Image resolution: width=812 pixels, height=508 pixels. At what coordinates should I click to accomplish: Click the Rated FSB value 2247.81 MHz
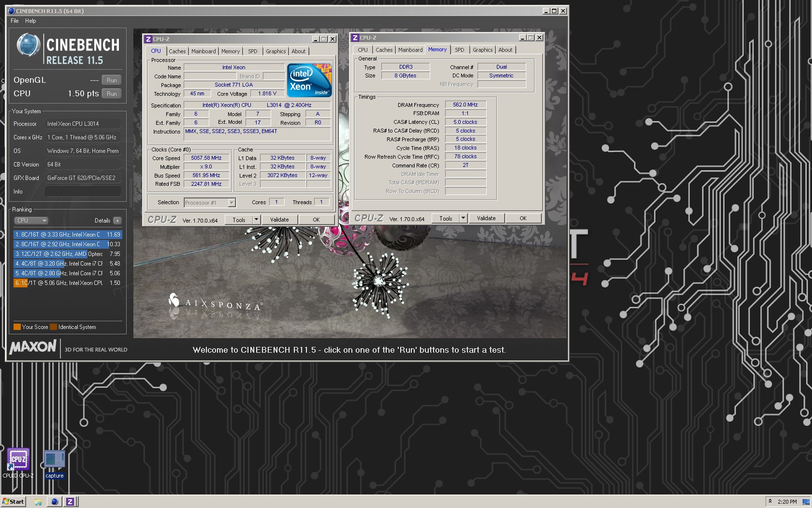[x=206, y=184]
